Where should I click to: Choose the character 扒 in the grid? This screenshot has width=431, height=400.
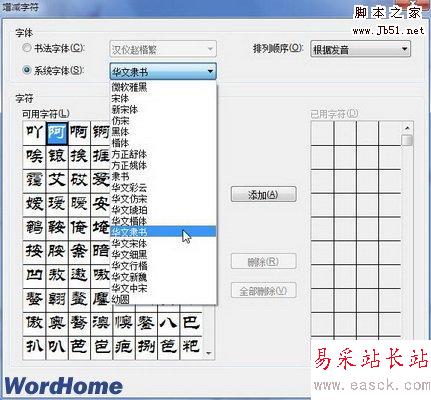point(35,347)
